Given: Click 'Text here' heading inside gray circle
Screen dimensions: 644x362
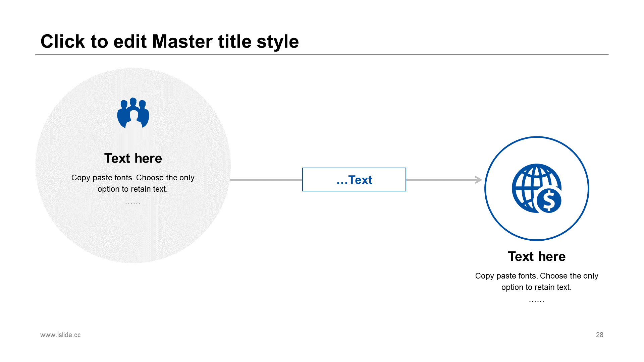Looking at the screenshot, I should pos(133,158).
